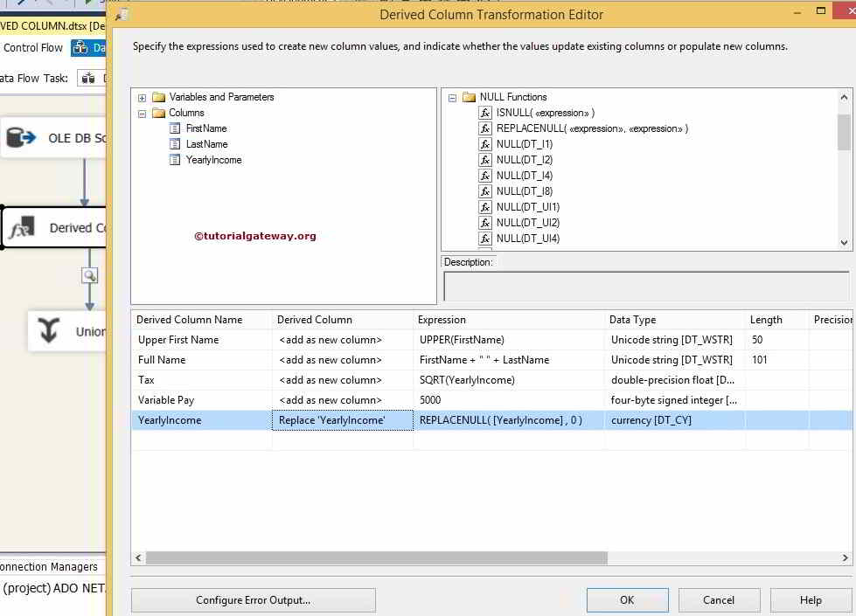The image size is (856, 616).
Task: Click the Columns folder icon
Action: pyautogui.click(x=159, y=113)
